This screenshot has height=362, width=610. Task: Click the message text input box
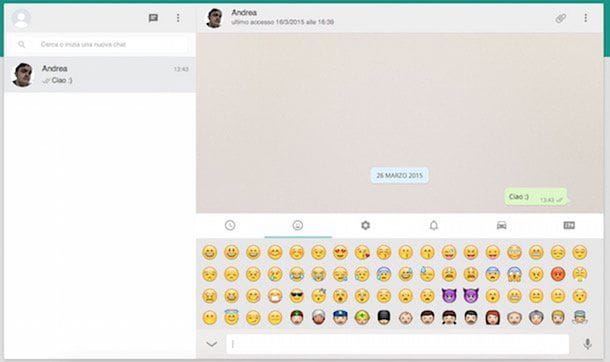coord(398,344)
